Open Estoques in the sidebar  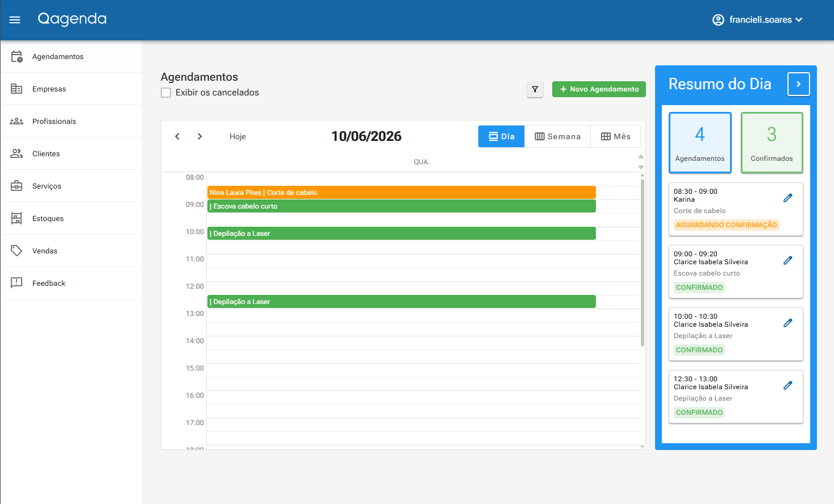(71, 218)
